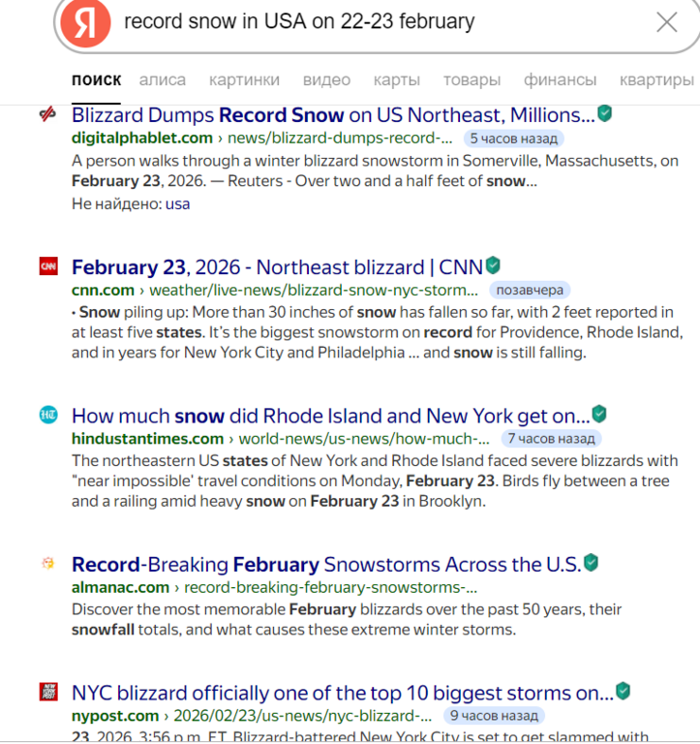Click the Yandex logo icon
This screenshot has height=744, width=700.
[x=85, y=22]
